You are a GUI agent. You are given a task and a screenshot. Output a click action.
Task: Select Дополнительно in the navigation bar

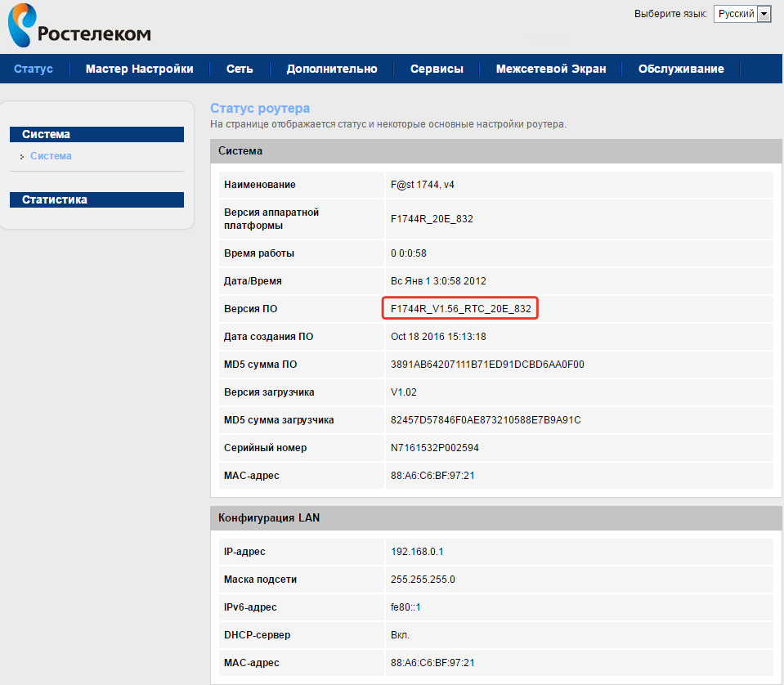tap(332, 69)
